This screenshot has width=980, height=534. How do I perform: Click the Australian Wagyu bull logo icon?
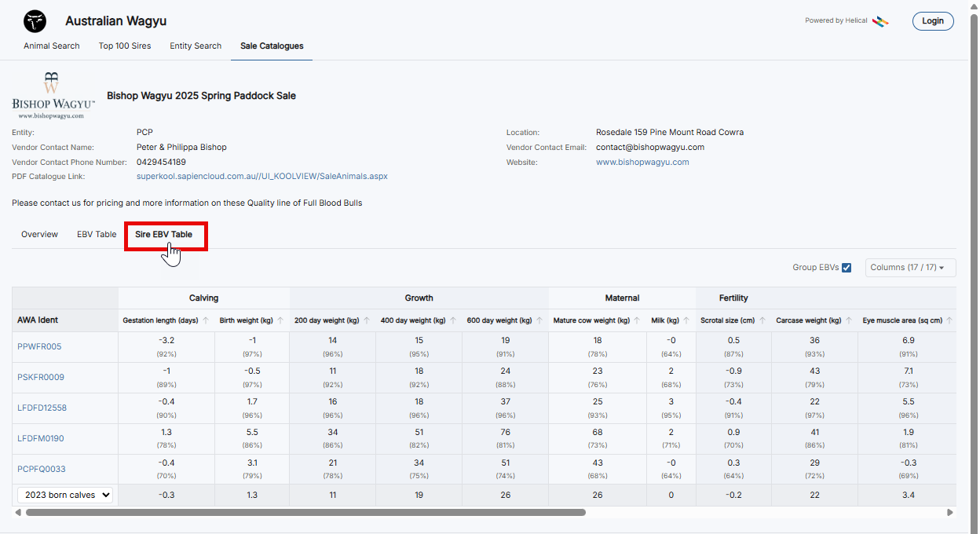[x=35, y=21]
